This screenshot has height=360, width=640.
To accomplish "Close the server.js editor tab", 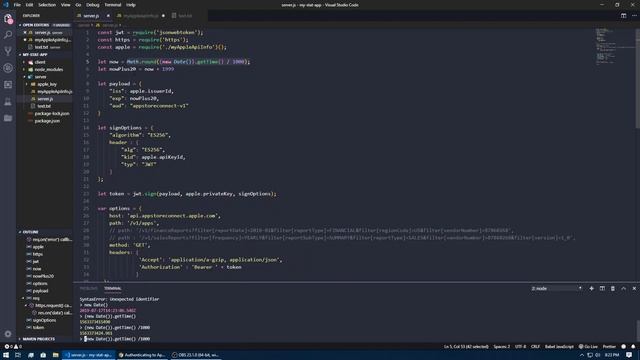I will pos(108,16).
